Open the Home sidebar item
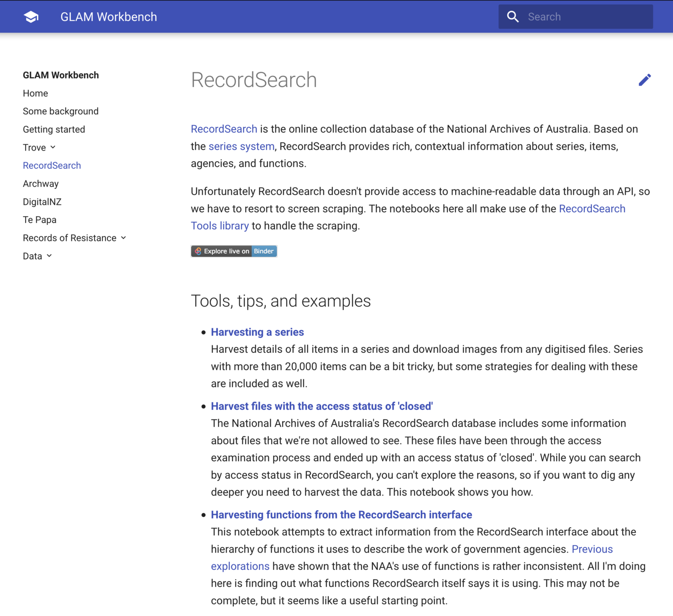This screenshot has width=673, height=616. point(35,93)
